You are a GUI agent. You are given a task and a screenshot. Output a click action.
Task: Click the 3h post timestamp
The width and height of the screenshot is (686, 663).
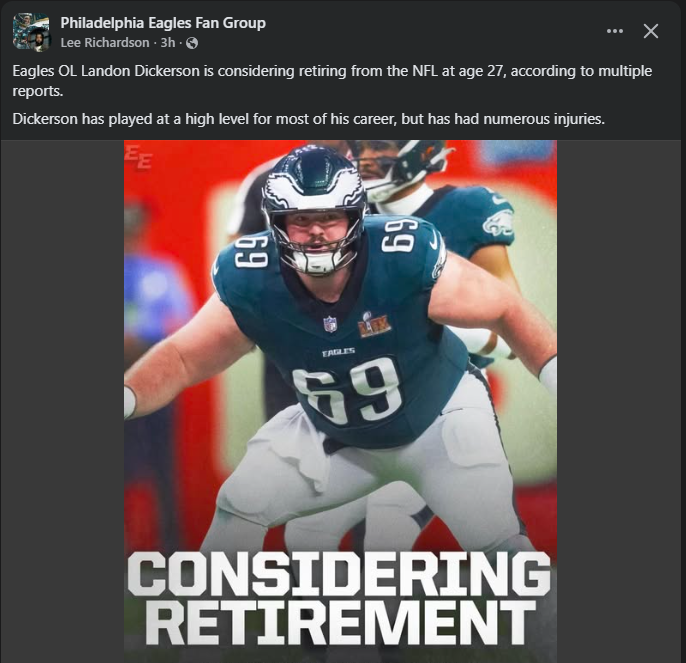pyautogui.click(x=168, y=42)
